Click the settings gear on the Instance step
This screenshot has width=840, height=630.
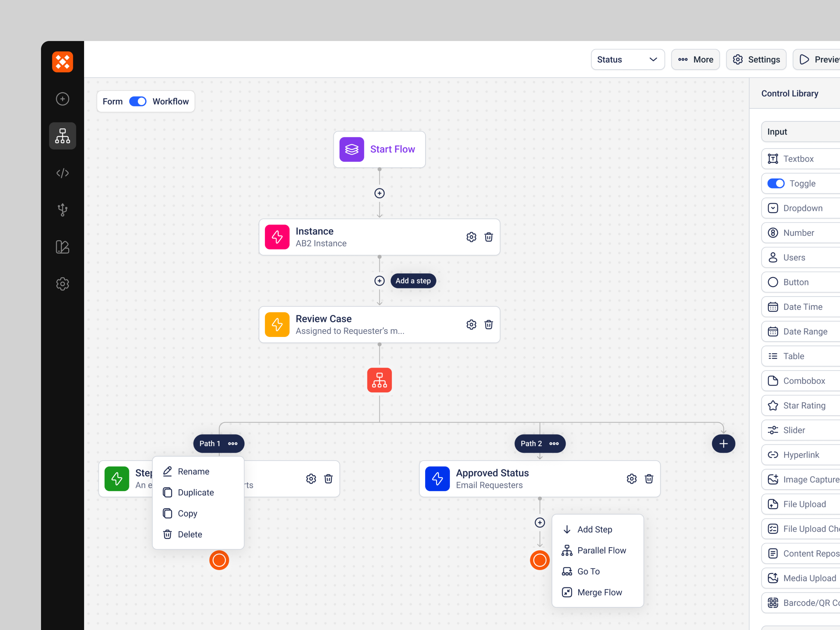[471, 237]
